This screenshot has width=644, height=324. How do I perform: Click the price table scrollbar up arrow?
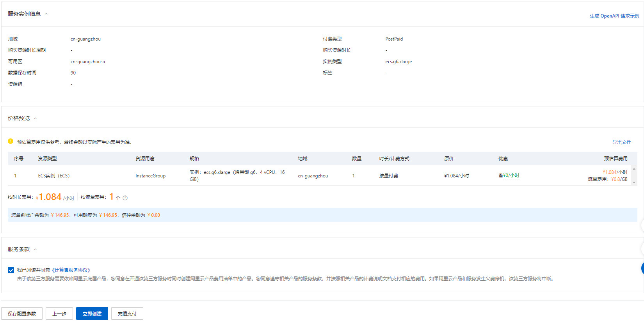point(634,169)
